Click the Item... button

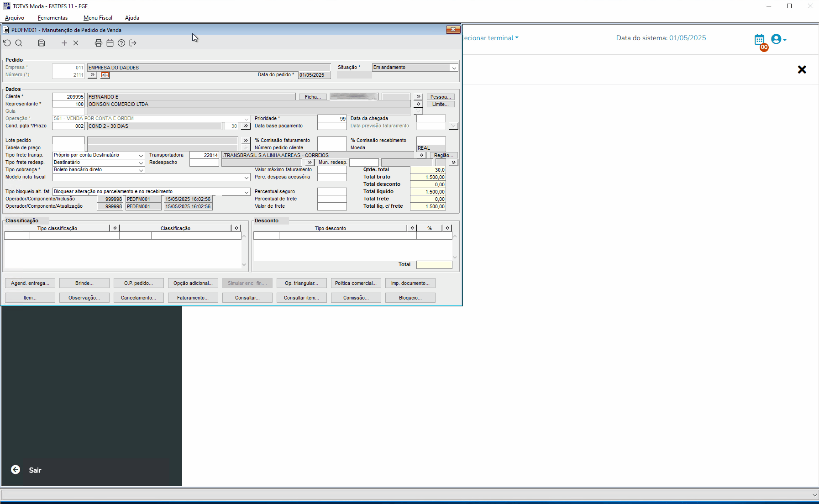[x=30, y=298]
